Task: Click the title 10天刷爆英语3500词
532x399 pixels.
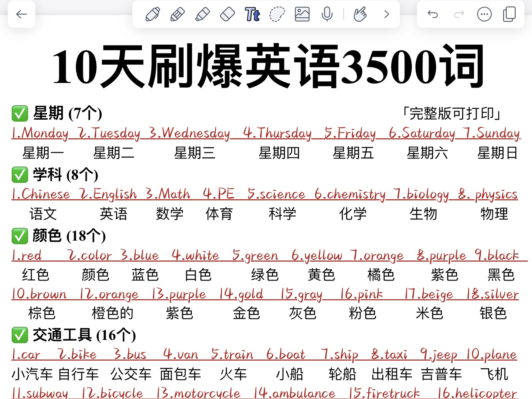Action: pos(269,66)
